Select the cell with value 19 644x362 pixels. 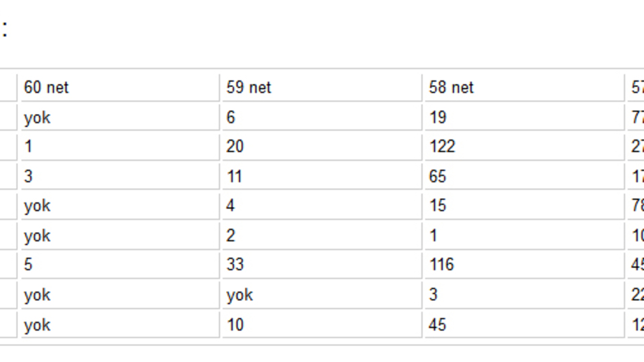tap(438, 117)
